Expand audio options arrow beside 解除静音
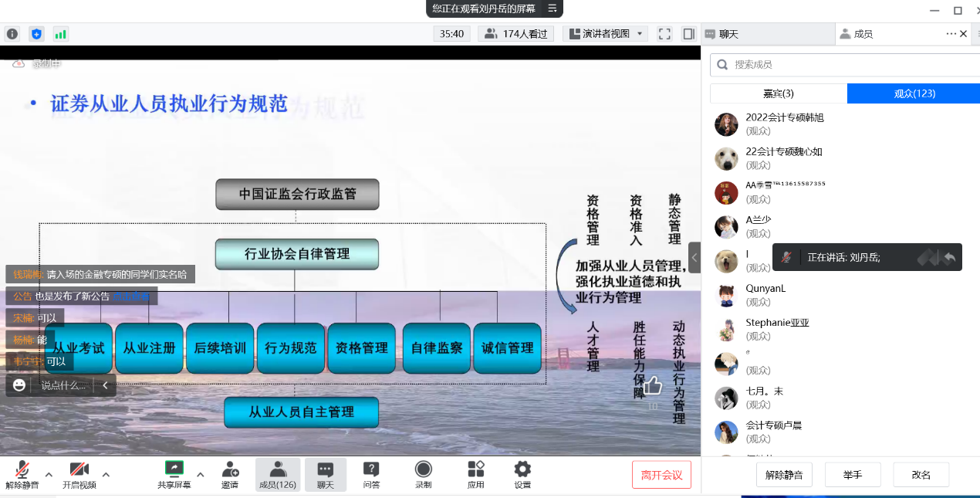 [x=49, y=474]
